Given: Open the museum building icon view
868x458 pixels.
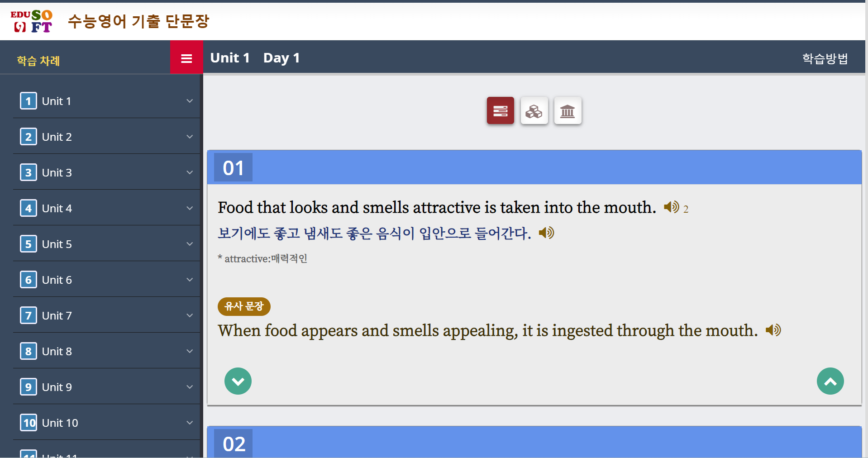Looking at the screenshot, I should click(x=568, y=110).
